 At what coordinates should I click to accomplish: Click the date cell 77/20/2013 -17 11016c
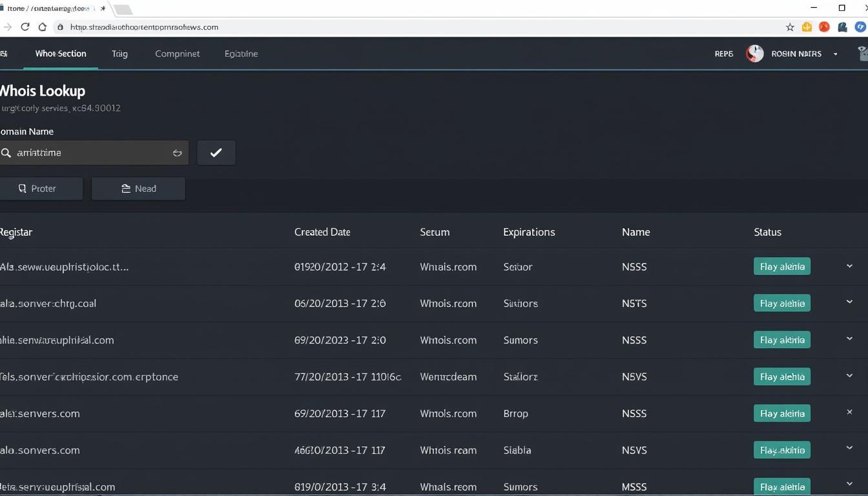(348, 377)
